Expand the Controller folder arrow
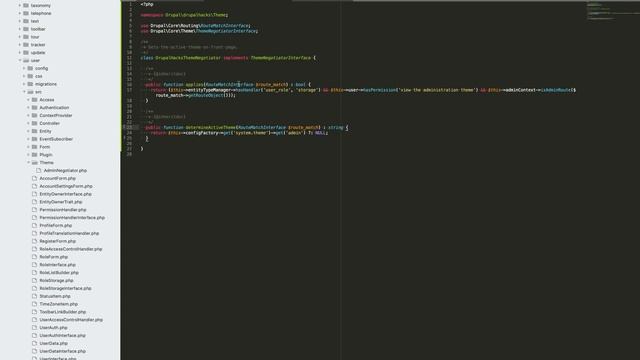 pos(29,123)
